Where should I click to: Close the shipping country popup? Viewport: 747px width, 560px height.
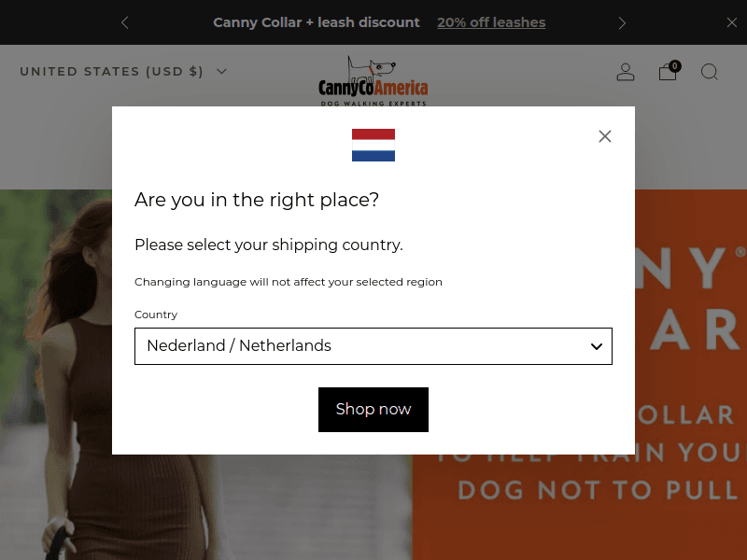[x=605, y=136]
